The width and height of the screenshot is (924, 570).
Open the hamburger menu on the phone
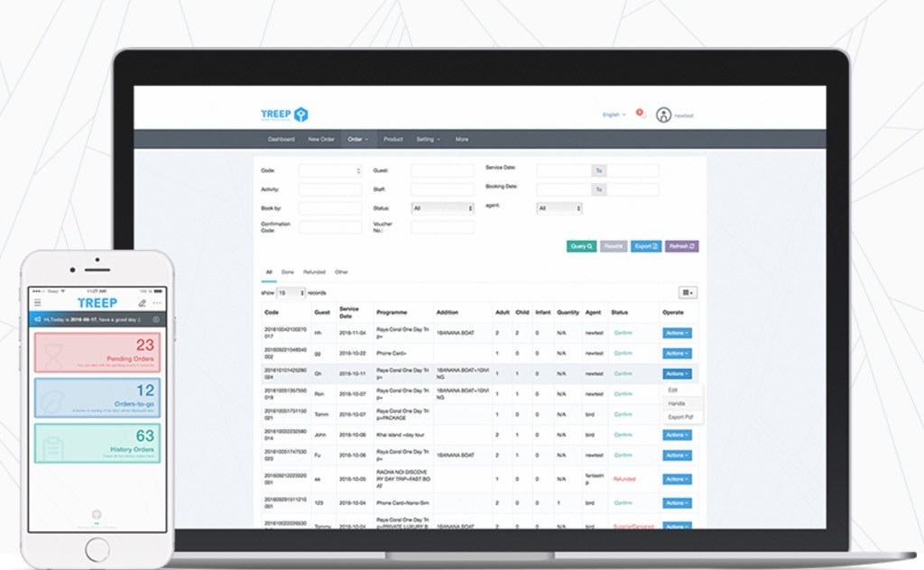pyautogui.click(x=37, y=303)
